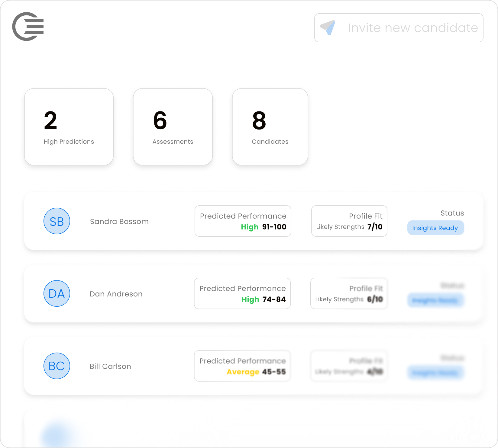This screenshot has width=498, height=448.
Task: Open Dan Andreson's Profile Fit 6/10 box
Action: 349,293
